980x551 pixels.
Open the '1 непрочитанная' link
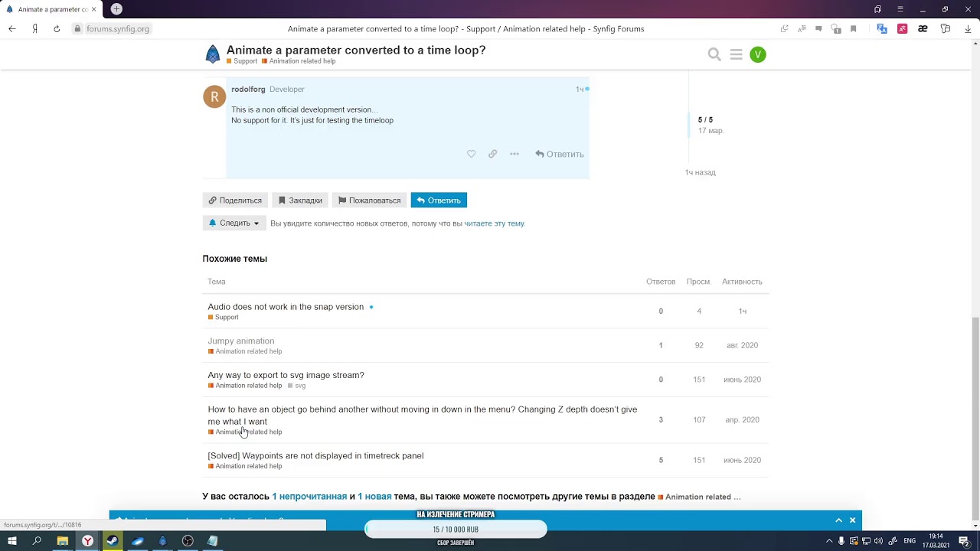(309, 497)
